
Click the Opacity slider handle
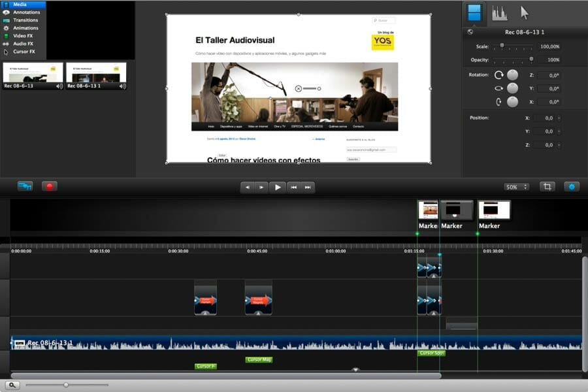click(x=531, y=58)
